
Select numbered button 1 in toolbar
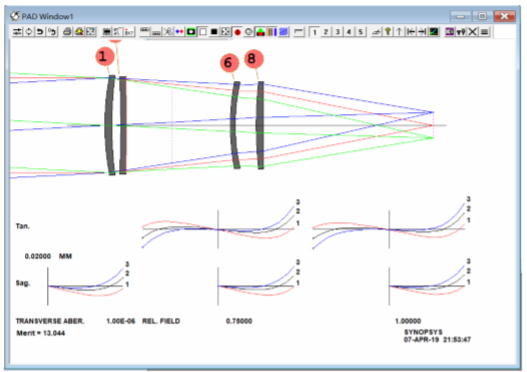(x=315, y=32)
